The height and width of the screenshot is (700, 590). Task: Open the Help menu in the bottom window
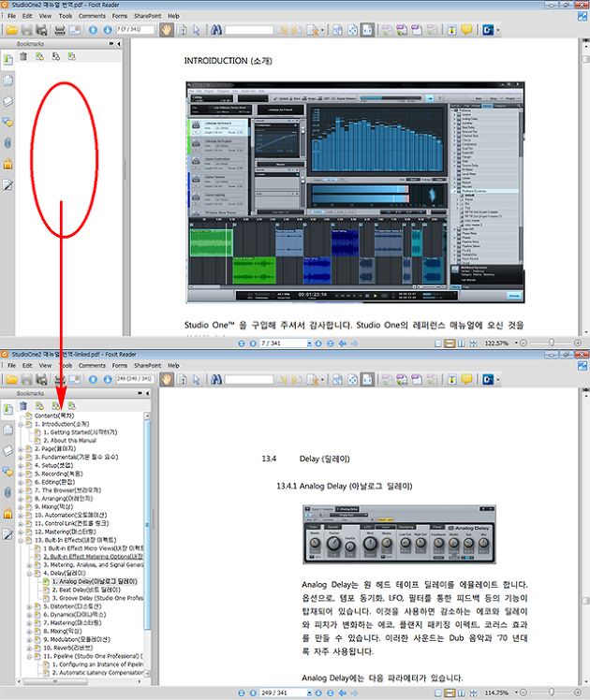(173, 366)
